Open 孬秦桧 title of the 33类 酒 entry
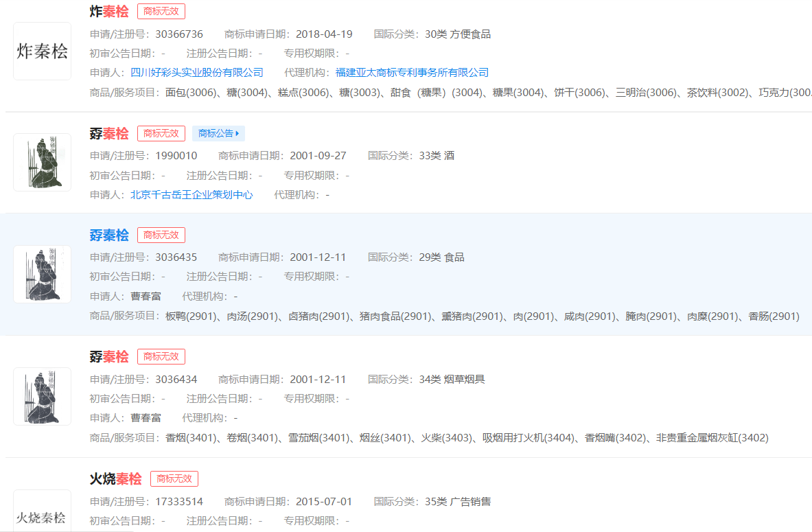The height and width of the screenshot is (532, 812). point(108,133)
